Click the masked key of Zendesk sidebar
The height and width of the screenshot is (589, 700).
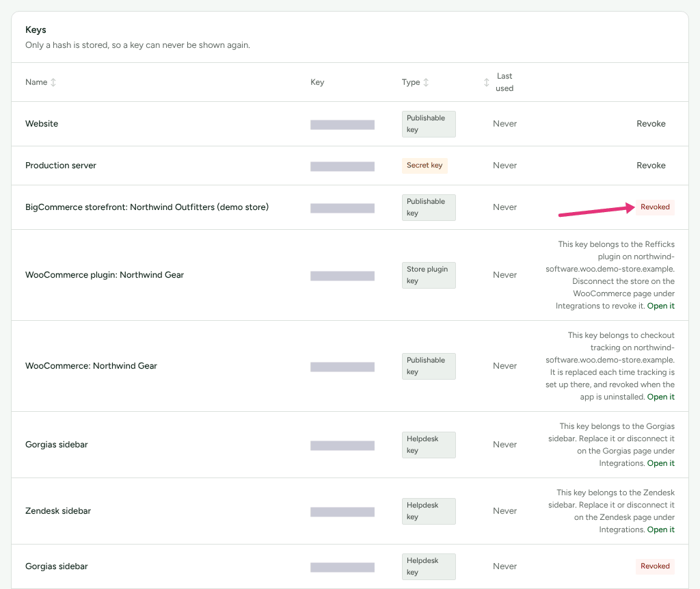pyautogui.click(x=342, y=512)
